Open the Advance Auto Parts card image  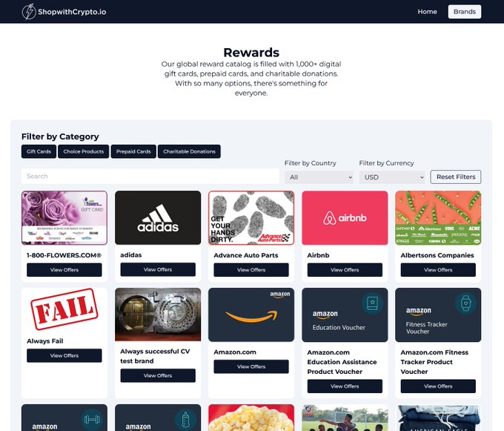251,218
